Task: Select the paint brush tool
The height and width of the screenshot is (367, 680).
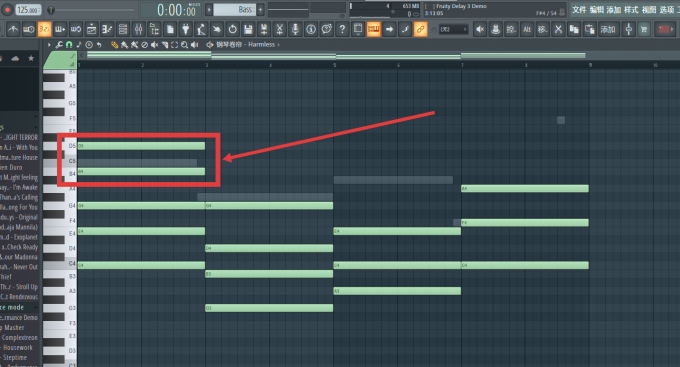Action: [x=124, y=45]
